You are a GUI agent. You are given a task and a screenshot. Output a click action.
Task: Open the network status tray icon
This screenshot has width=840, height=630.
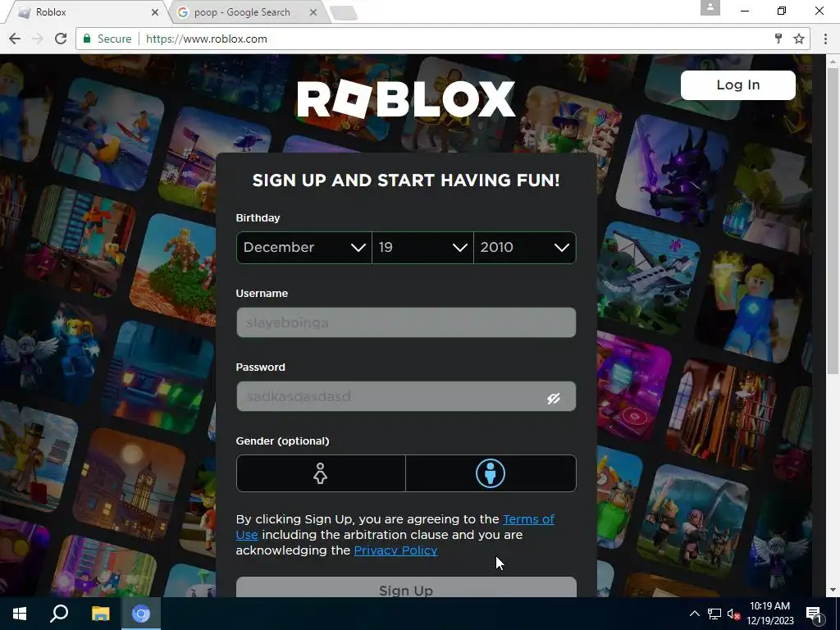tap(714, 614)
